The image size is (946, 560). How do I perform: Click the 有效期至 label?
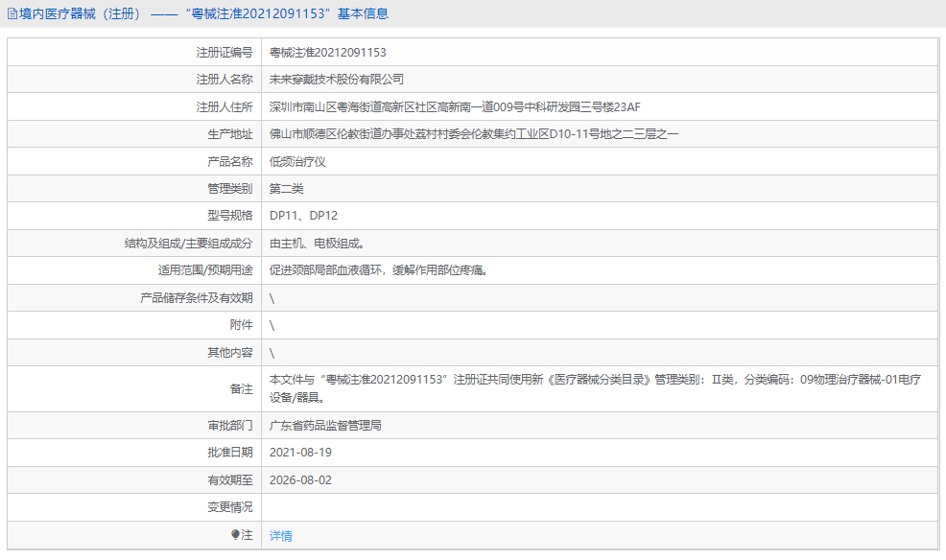coord(230,479)
